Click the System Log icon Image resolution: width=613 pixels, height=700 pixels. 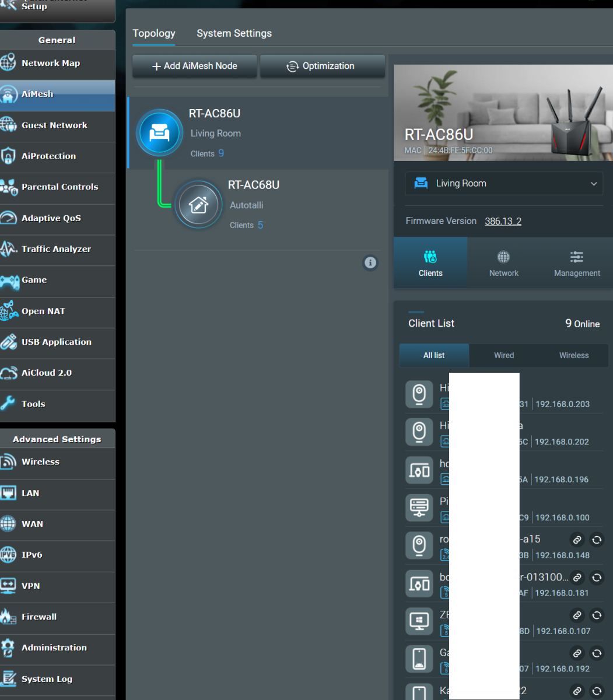(x=8, y=679)
